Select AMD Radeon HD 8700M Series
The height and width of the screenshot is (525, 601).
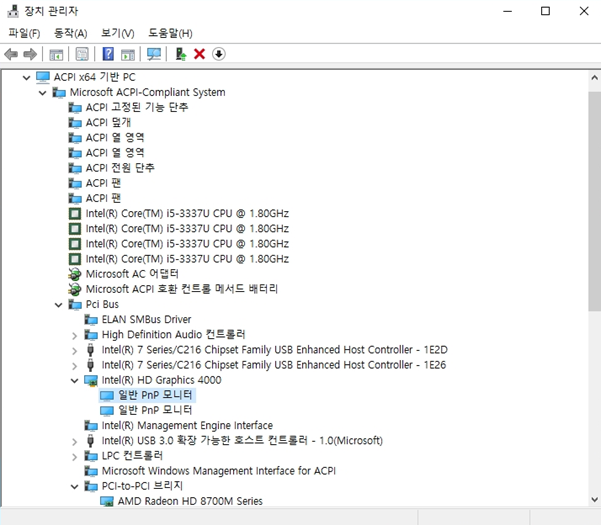tap(190, 501)
